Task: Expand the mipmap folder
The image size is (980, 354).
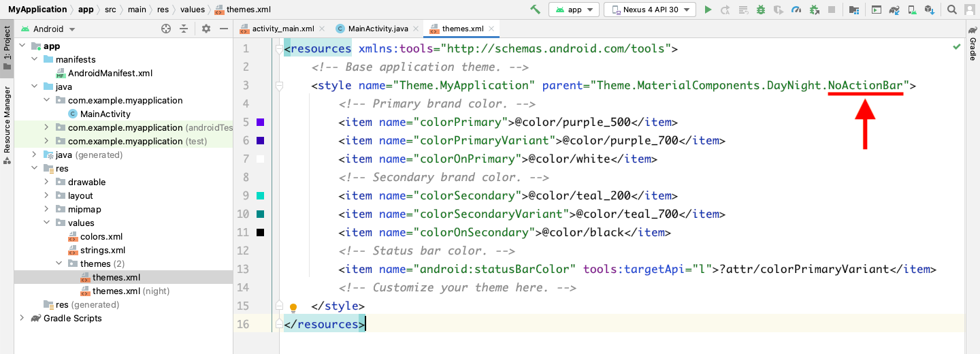Action: (46, 209)
